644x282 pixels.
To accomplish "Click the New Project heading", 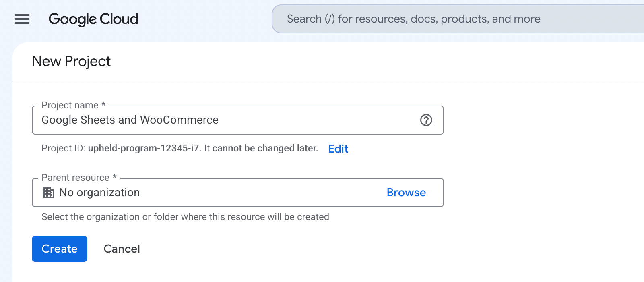I will 71,61.
